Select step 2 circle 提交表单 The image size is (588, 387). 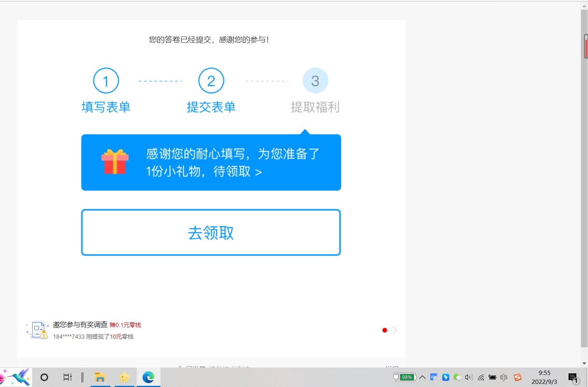pos(211,81)
